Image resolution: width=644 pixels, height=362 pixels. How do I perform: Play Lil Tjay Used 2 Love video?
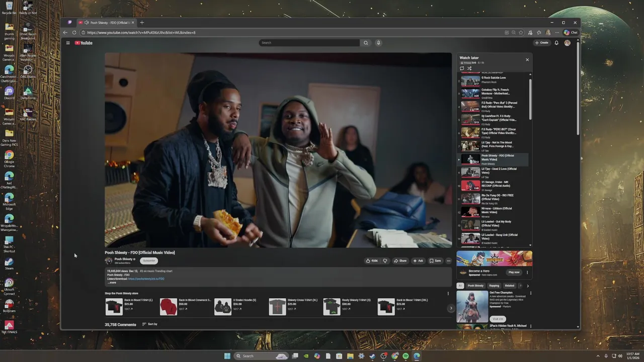(x=494, y=172)
